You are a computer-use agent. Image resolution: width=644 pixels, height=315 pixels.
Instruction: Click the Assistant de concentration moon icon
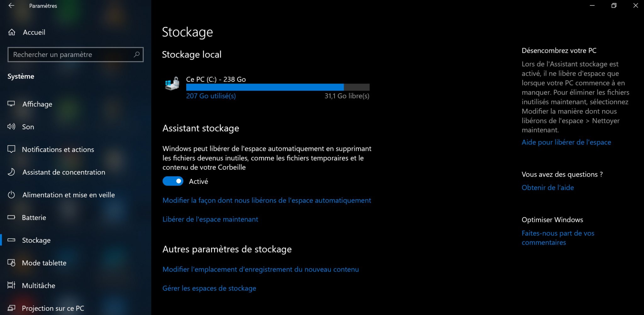[x=11, y=172]
